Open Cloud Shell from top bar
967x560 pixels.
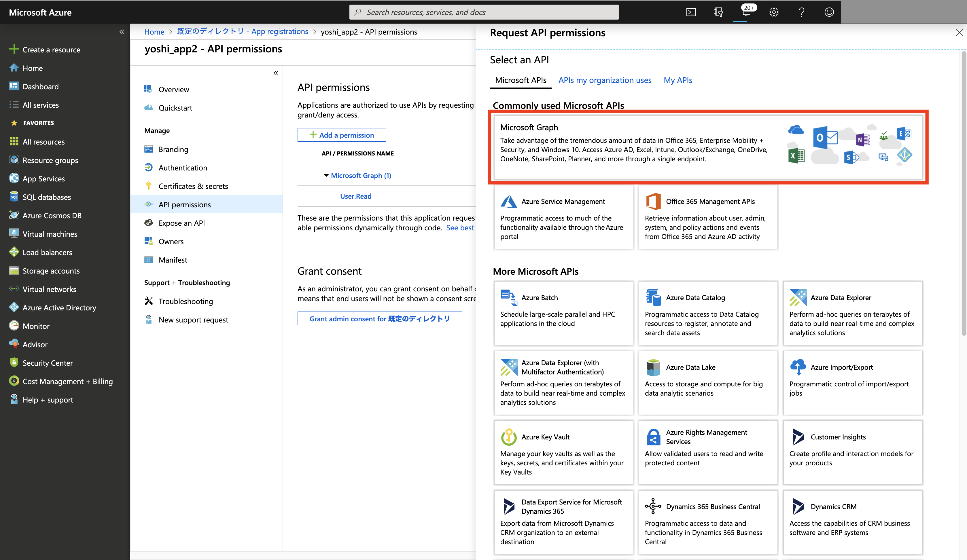[691, 12]
